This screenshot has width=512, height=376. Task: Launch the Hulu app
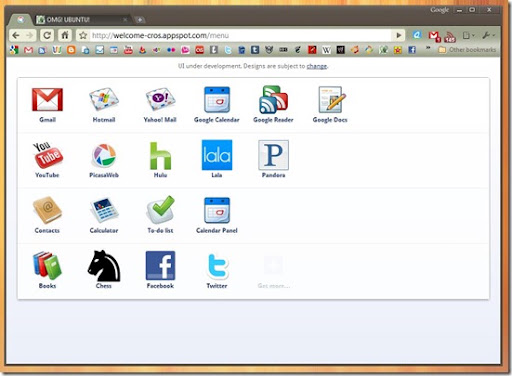[160, 155]
